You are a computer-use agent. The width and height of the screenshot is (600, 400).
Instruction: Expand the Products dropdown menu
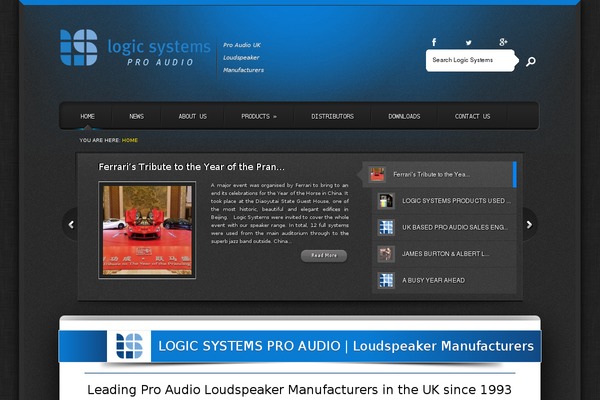click(259, 116)
